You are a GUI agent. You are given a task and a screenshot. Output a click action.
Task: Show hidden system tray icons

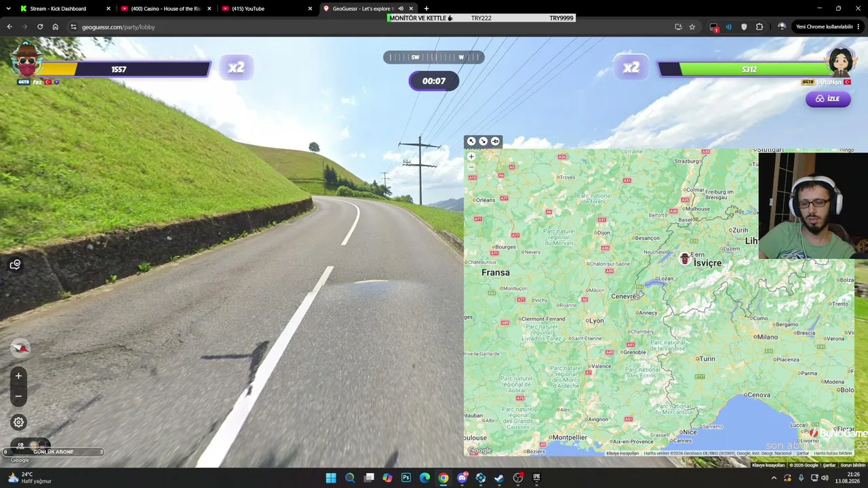(x=774, y=478)
